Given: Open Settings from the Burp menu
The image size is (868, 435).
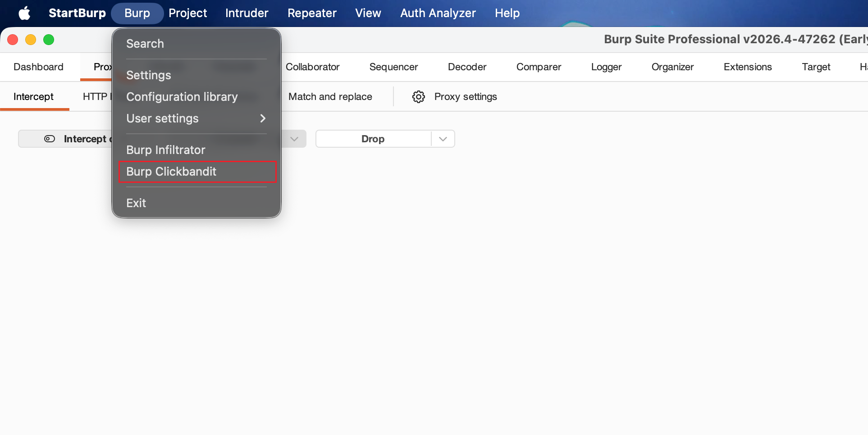Looking at the screenshot, I should pyautogui.click(x=196, y=75).
